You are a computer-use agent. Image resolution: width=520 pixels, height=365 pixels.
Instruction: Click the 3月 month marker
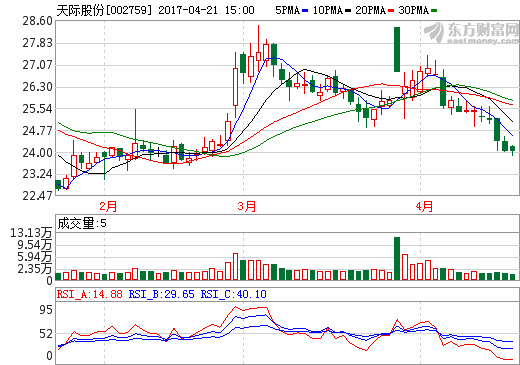247,206
